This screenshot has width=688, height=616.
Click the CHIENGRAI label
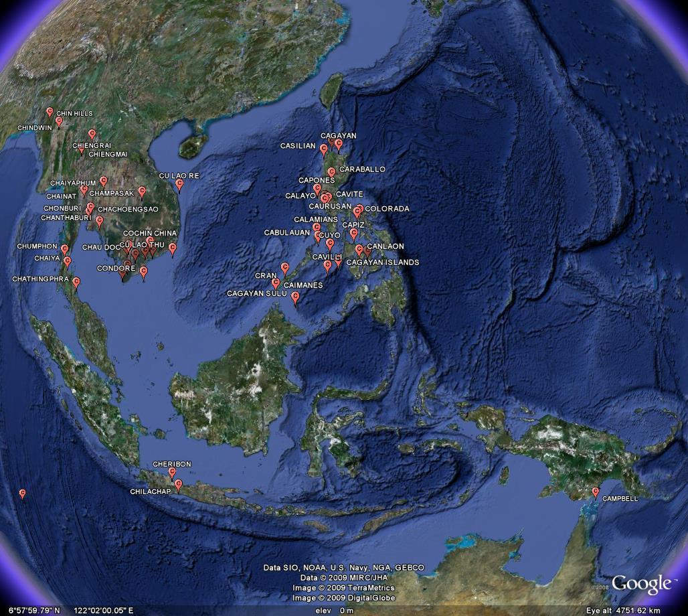point(92,145)
